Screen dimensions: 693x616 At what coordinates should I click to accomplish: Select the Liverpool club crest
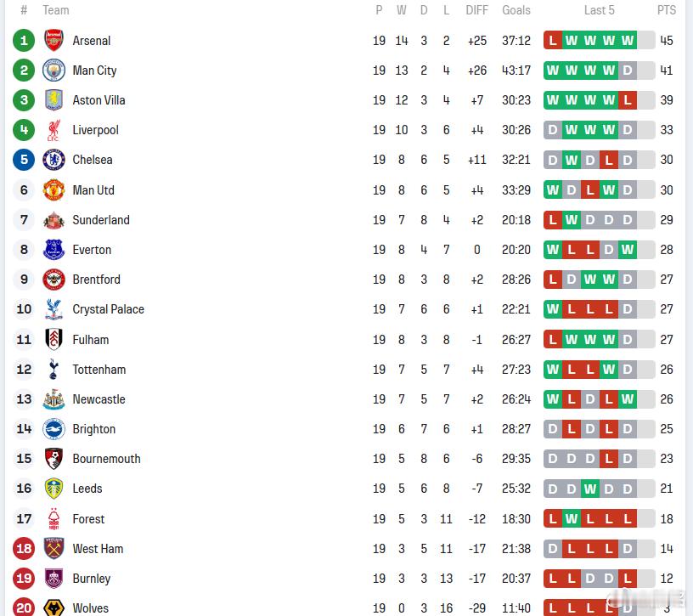(x=54, y=130)
